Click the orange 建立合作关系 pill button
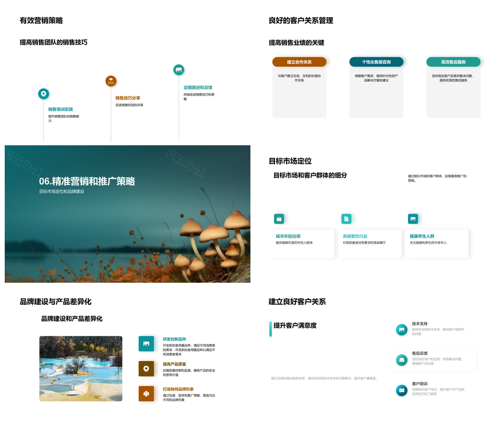The image size is (504, 428). pos(299,62)
